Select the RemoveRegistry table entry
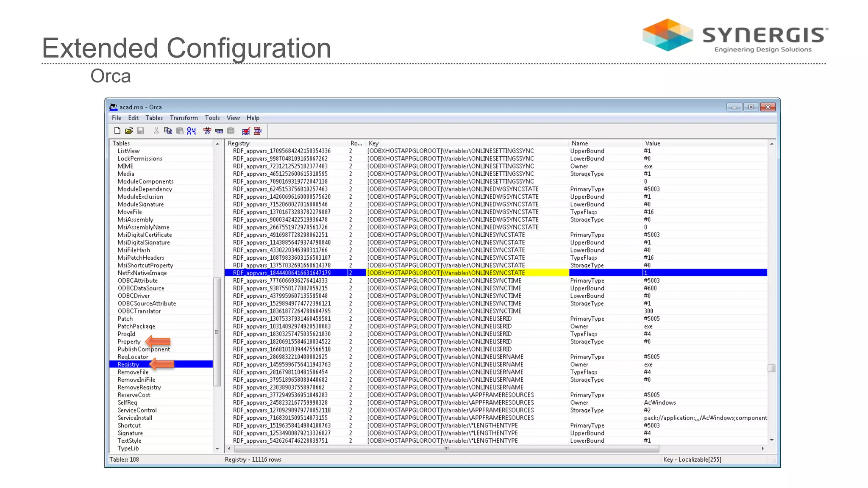This screenshot has height=488, width=868. click(139, 388)
